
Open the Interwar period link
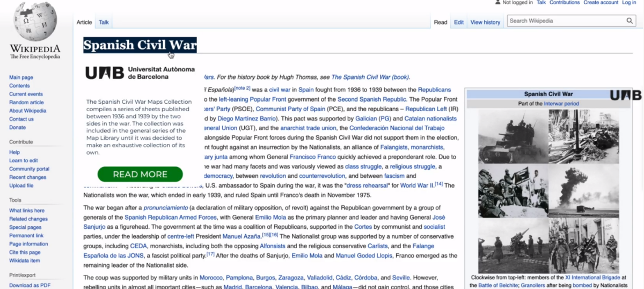click(x=561, y=103)
